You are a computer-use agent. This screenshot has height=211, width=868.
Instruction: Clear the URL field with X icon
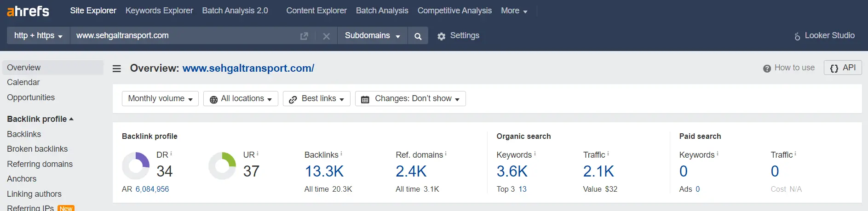[326, 36]
